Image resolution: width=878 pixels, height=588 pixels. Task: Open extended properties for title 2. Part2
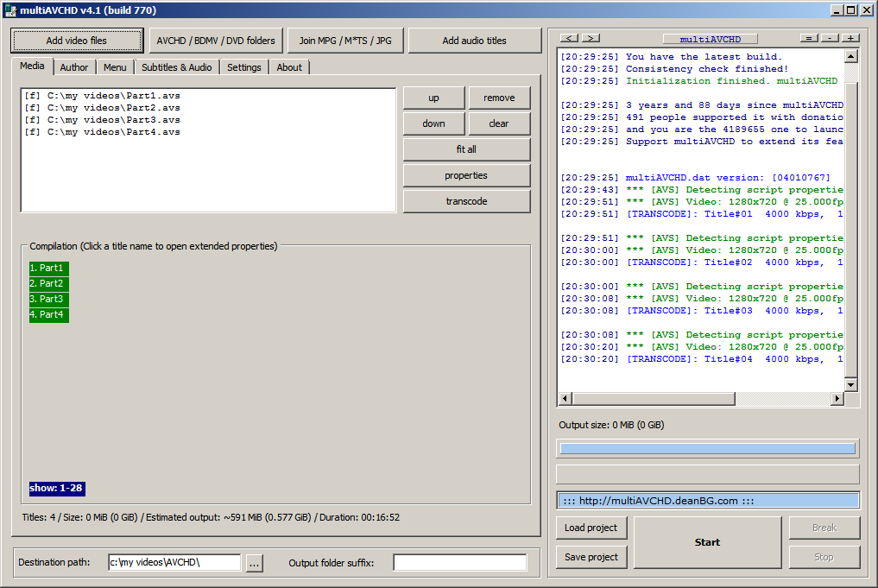click(x=48, y=284)
